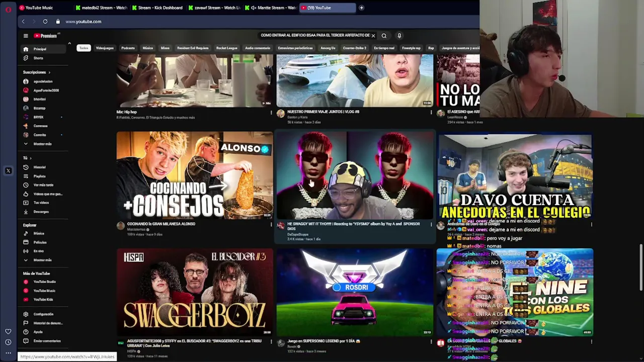The height and width of the screenshot is (362, 644).
Task: Click the YouTube search input field
Action: 314,36
